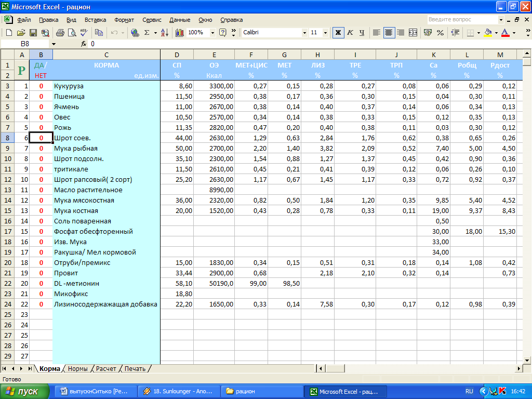Toggle Bold formatting button
Viewport: 532px width, 399px height.
tap(338, 33)
